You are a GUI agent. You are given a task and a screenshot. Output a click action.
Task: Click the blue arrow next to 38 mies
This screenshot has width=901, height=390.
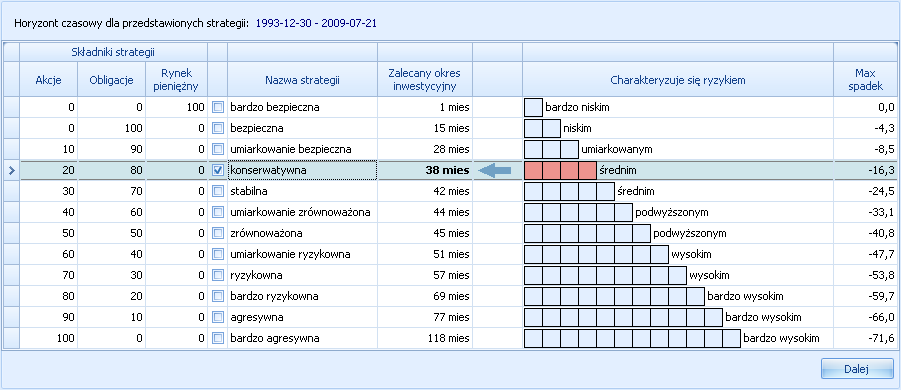[x=495, y=170]
